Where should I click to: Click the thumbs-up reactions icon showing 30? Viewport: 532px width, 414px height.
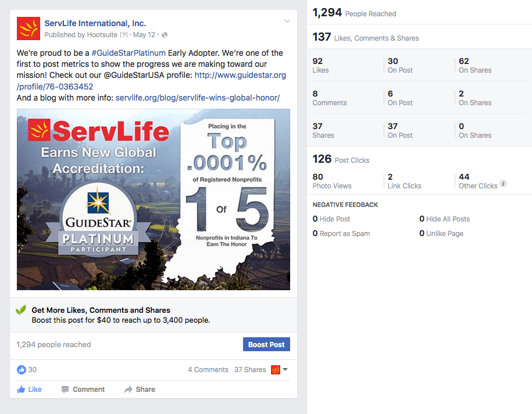pos(22,370)
